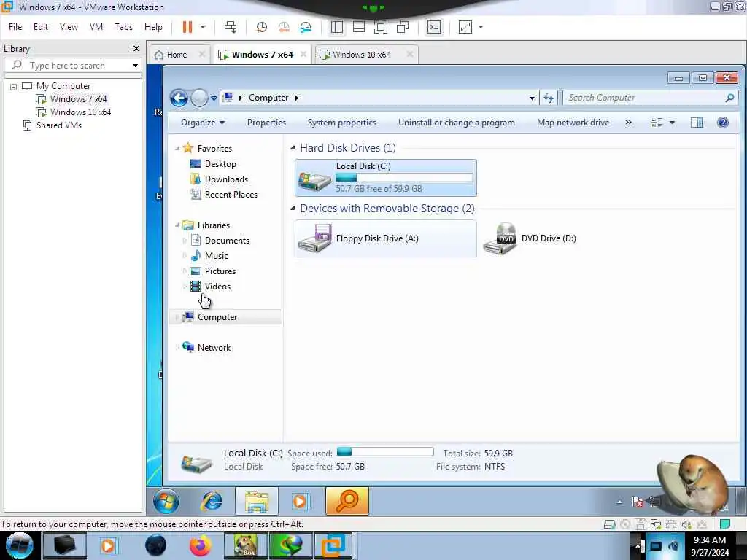Viewport: 747px width, 560px height.
Task: Open the address bar history dropdown
Action: click(x=532, y=98)
